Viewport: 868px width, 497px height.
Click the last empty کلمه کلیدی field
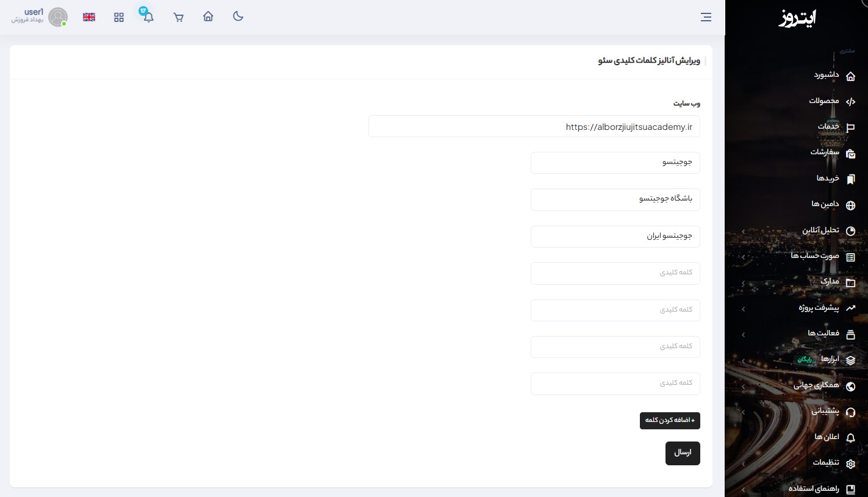click(x=615, y=384)
